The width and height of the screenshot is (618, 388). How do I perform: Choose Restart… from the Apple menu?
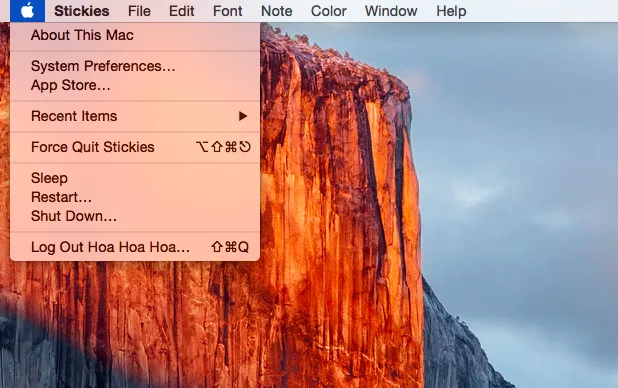click(135, 197)
